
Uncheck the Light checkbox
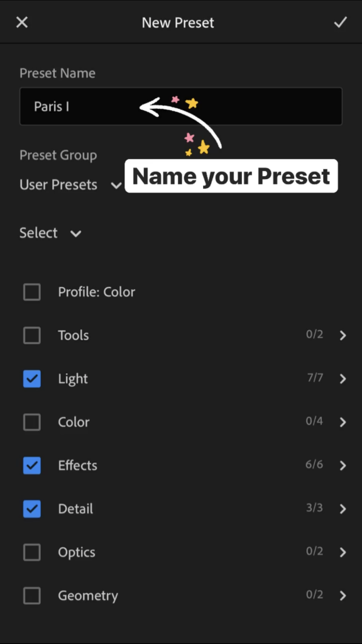click(32, 379)
